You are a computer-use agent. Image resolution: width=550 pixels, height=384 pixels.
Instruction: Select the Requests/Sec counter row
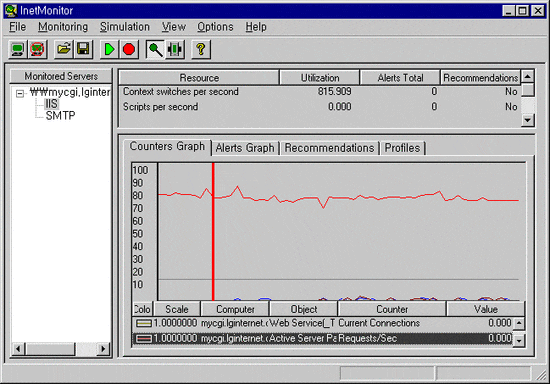pos(322,338)
